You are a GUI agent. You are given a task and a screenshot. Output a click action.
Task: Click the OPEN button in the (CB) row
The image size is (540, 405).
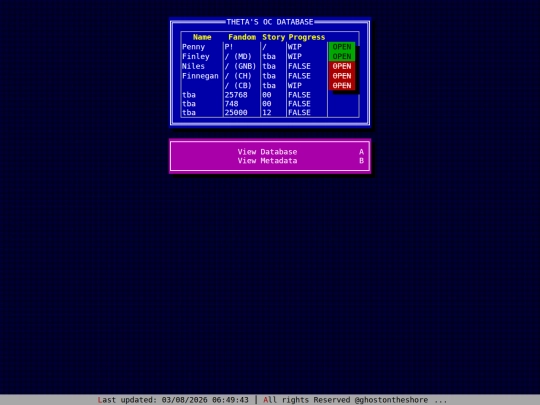[342, 85]
